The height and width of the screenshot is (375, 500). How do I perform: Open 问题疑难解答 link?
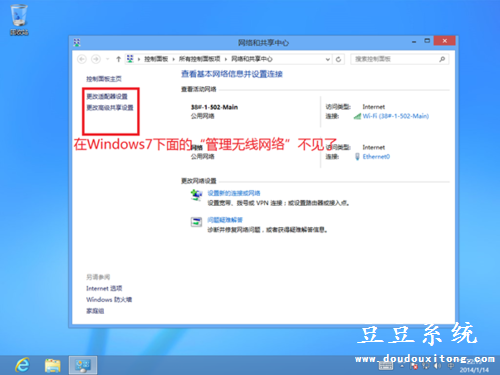point(225,220)
